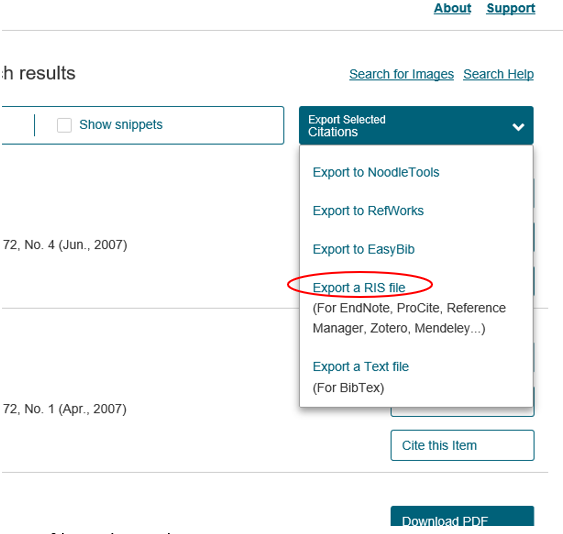Click the For BibTex description text
563x534 pixels.
pos(348,388)
